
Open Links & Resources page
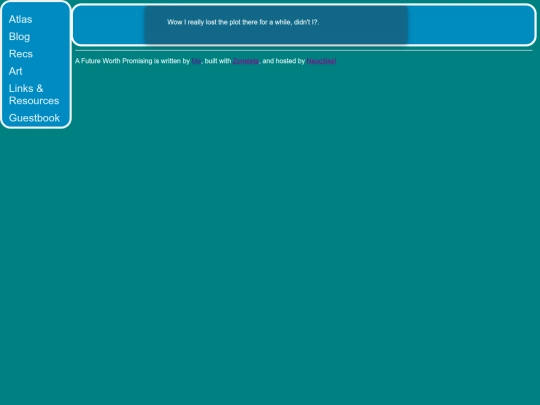tap(34, 94)
